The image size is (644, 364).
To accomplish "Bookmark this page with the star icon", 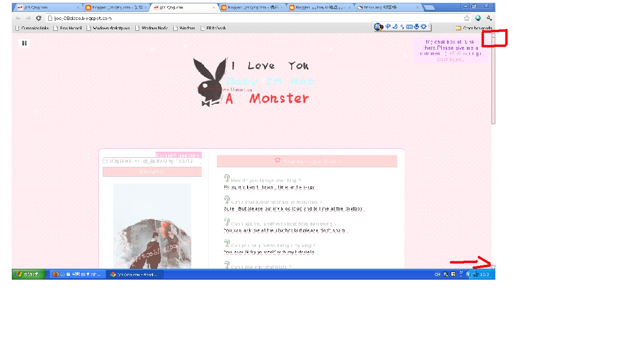I will [467, 18].
